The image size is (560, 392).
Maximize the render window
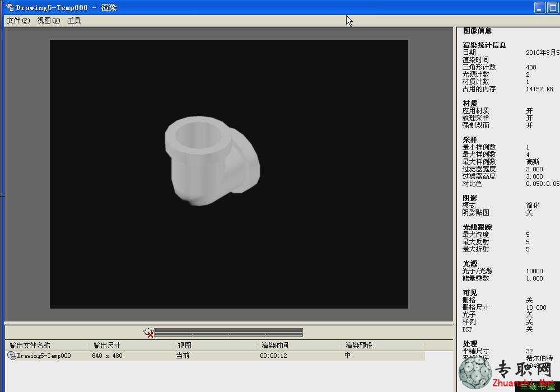pyautogui.click(x=553, y=7)
